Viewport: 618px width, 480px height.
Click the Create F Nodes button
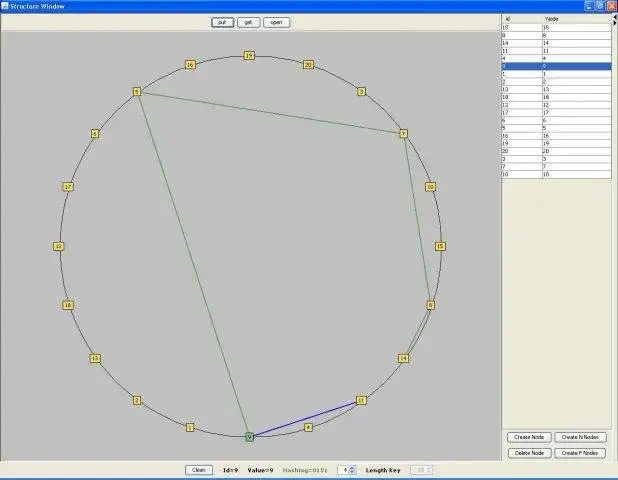click(x=580, y=453)
